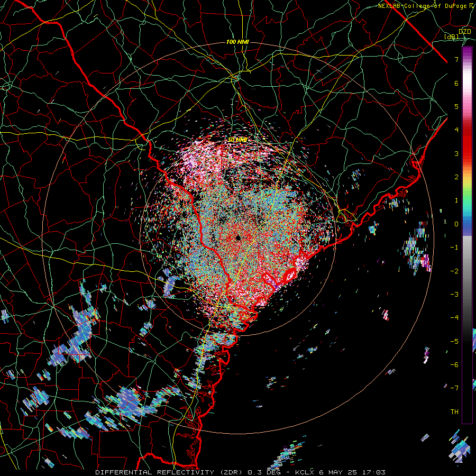Screen dimensions: 476x476
Task: Click the black radar site dot at center
Action: click(239, 237)
